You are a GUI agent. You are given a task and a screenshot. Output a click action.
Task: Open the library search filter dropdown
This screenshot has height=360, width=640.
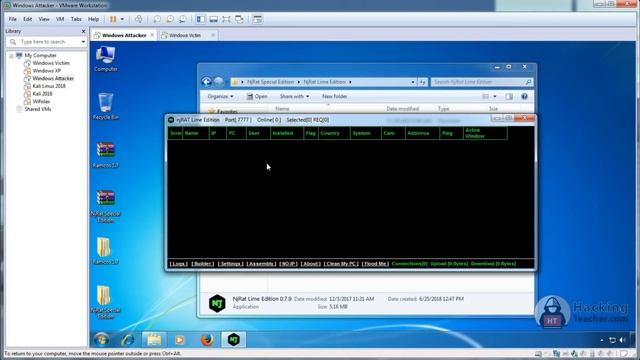83,42
